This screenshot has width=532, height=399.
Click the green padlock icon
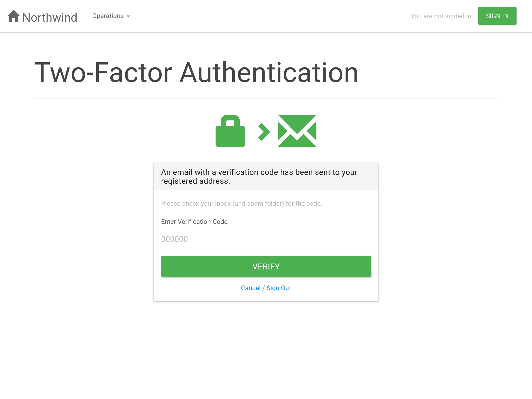(x=230, y=131)
